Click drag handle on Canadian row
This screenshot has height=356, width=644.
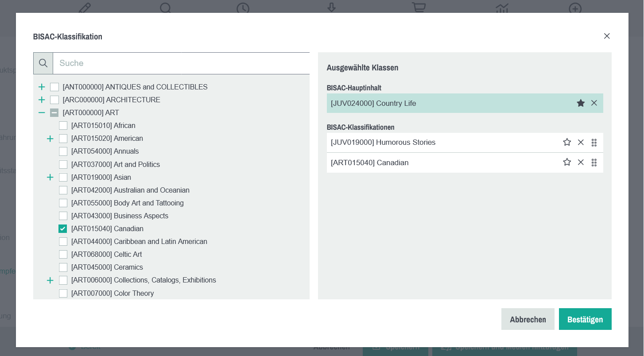tap(594, 163)
